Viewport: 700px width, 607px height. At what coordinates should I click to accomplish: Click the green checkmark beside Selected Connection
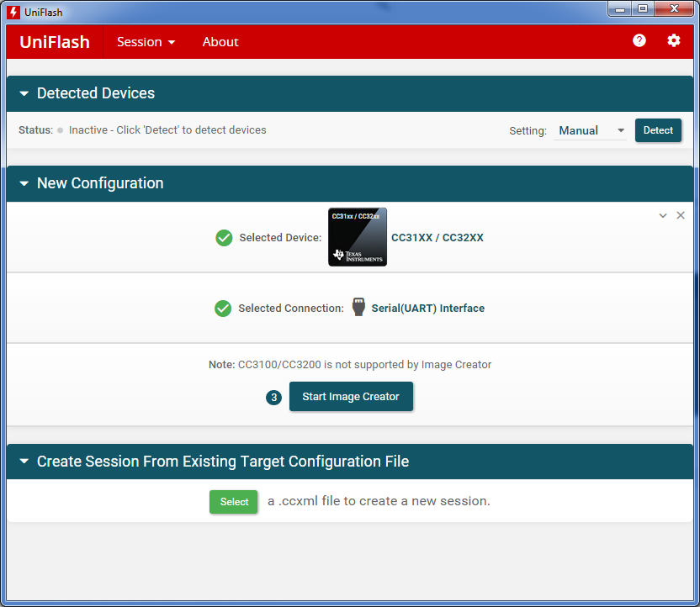[223, 309]
